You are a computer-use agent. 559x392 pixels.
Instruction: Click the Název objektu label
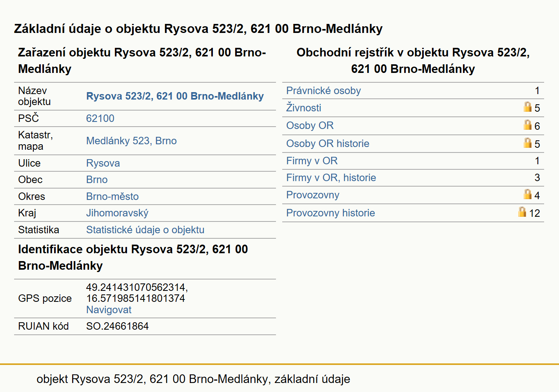[34, 96]
